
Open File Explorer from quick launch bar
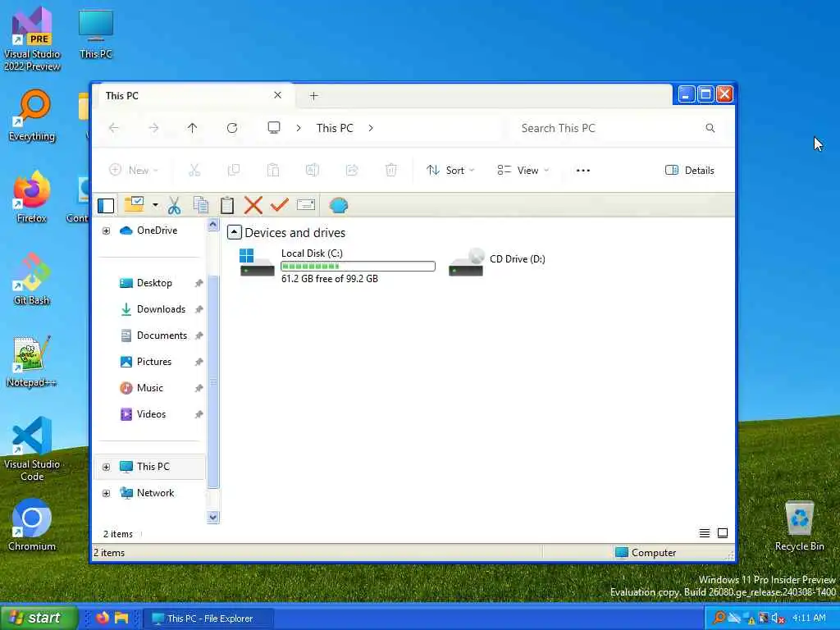[121, 619]
